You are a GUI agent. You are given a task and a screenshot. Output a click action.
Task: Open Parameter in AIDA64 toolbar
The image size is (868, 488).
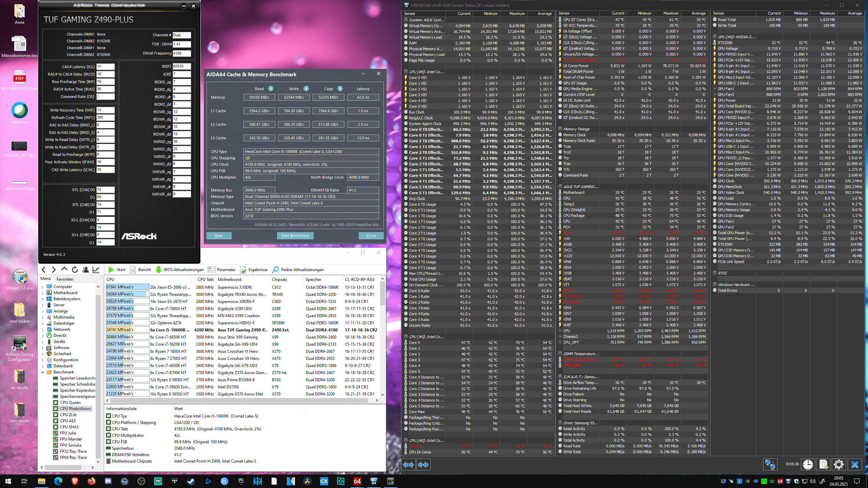point(221,269)
